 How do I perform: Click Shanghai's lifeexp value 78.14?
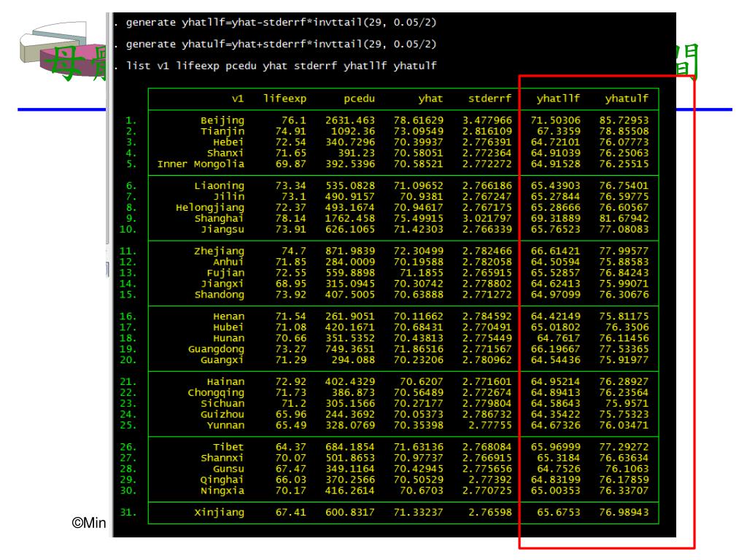coord(290,219)
